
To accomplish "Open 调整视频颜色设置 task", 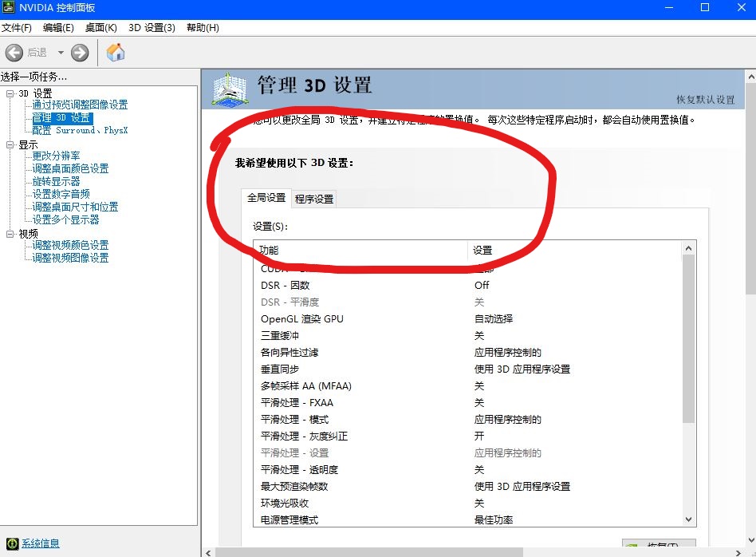I will (70, 245).
